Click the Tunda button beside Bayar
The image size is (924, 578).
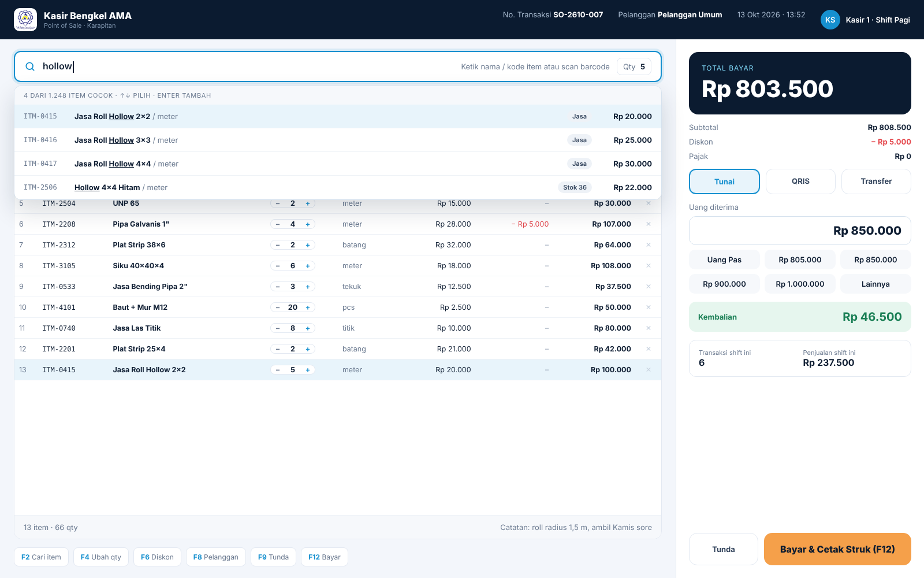pos(724,549)
